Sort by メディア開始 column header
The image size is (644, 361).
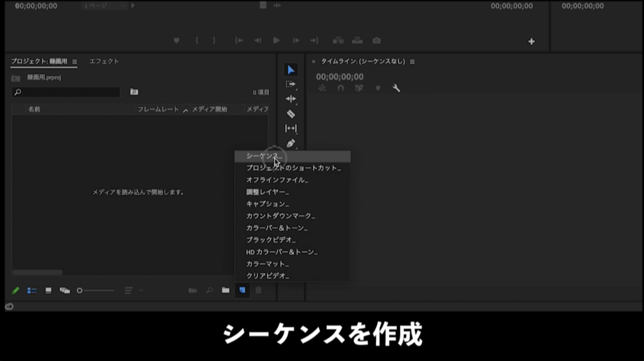click(x=209, y=109)
